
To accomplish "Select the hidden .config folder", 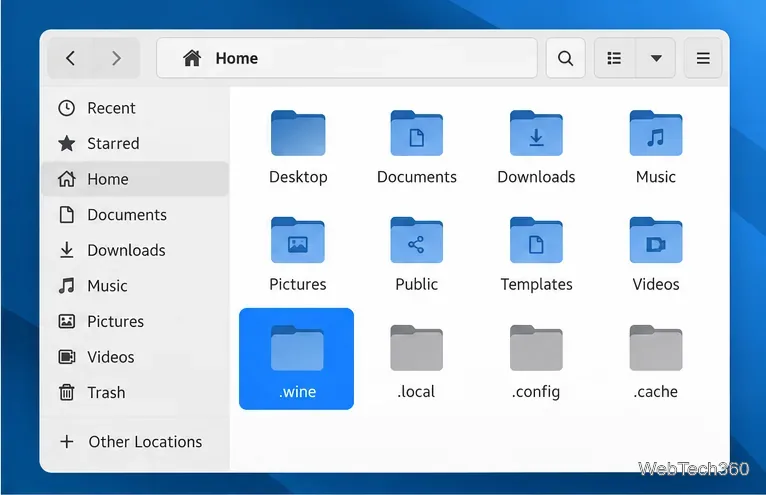I will point(536,347).
